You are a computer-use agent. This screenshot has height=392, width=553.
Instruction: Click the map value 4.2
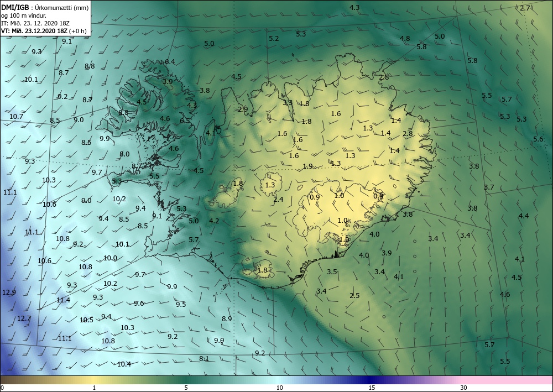214,221
